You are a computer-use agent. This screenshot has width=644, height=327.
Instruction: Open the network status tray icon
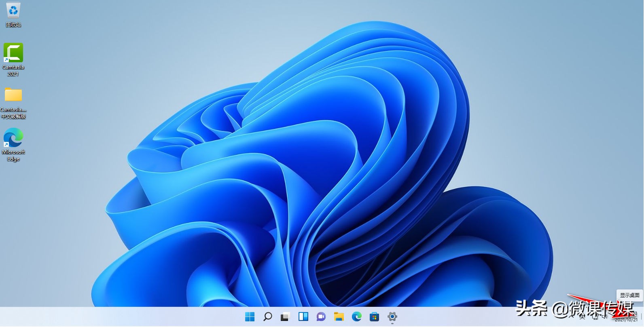click(596, 317)
